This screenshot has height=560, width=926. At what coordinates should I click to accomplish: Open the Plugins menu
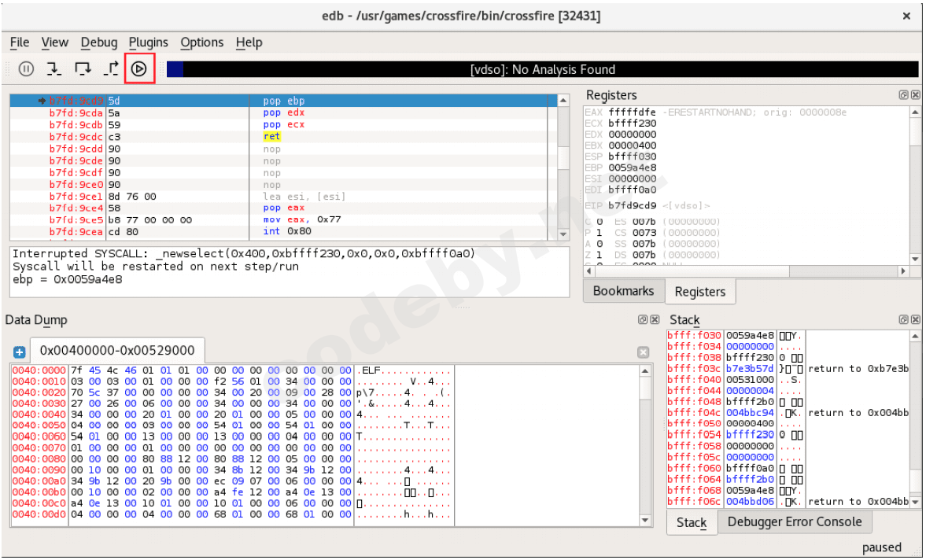(x=148, y=42)
